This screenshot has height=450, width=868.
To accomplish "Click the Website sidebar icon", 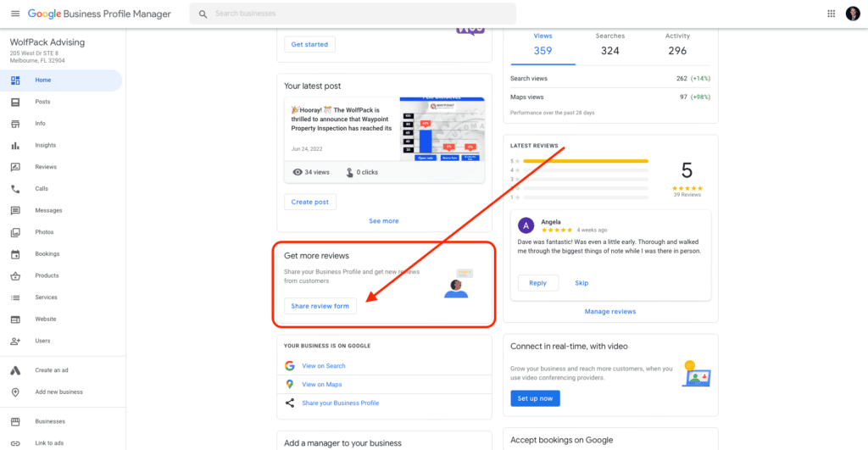I will (15, 319).
